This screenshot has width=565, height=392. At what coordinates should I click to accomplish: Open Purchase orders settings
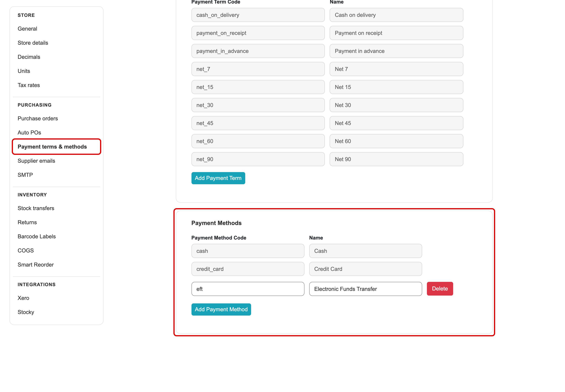(38, 118)
